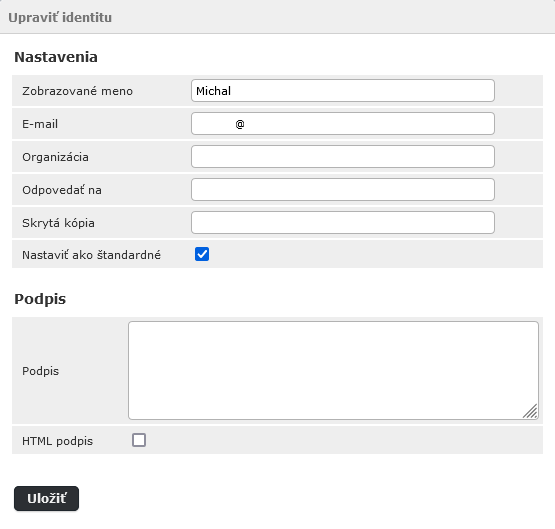The image size is (555, 529).
Task: Click the E-mail label text
Action: click(x=40, y=124)
